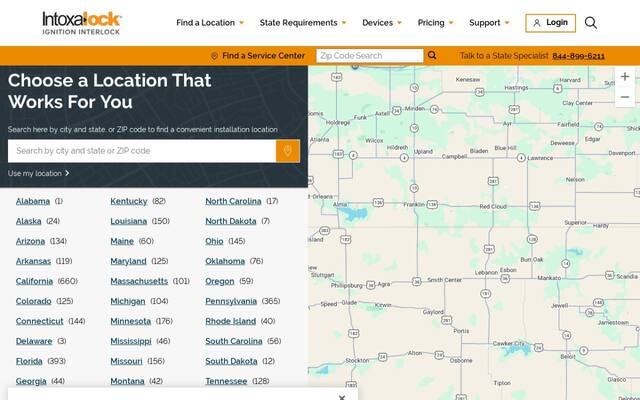Select Arkansas from state list
Image resolution: width=640 pixels, height=400 pixels.
pos(33,261)
